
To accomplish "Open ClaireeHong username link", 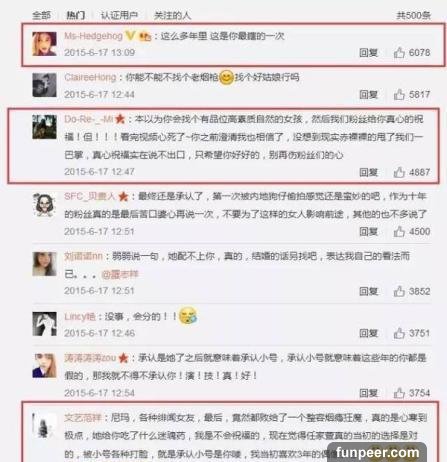I will pyautogui.click(x=90, y=77).
